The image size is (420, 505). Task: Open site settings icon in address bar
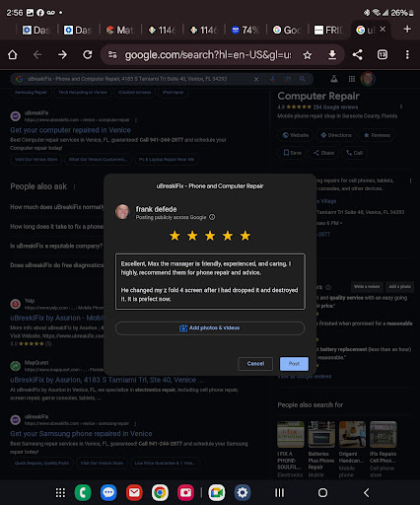pos(112,54)
